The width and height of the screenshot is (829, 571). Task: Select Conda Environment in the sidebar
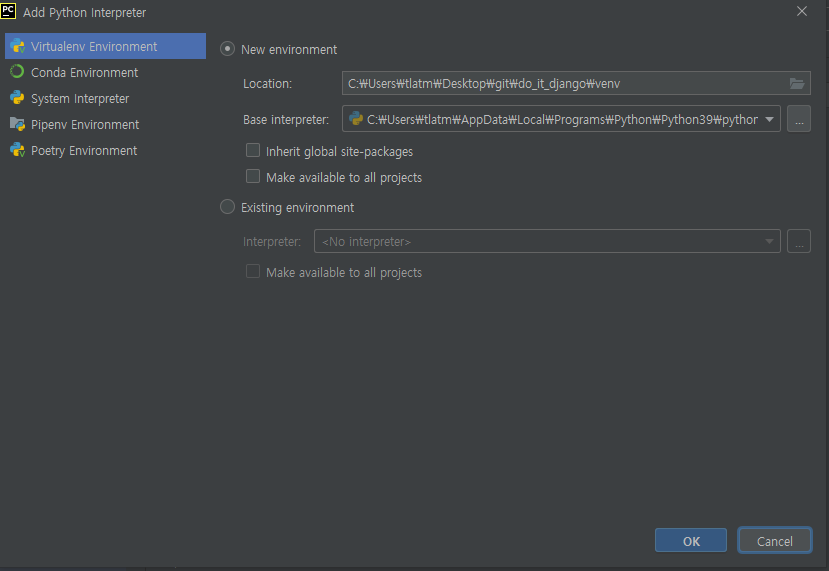pos(105,72)
